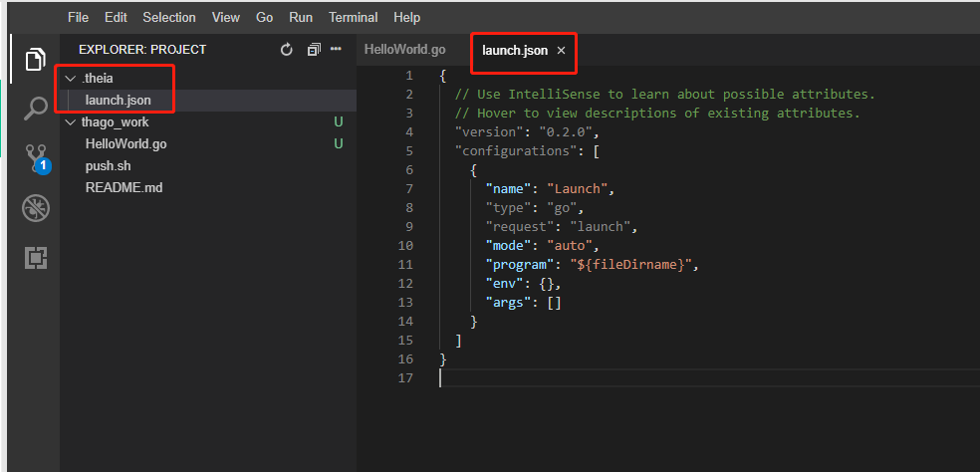Click the "version" key on line 4
Viewport: 980px width, 472px height.
(x=489, y=132)
